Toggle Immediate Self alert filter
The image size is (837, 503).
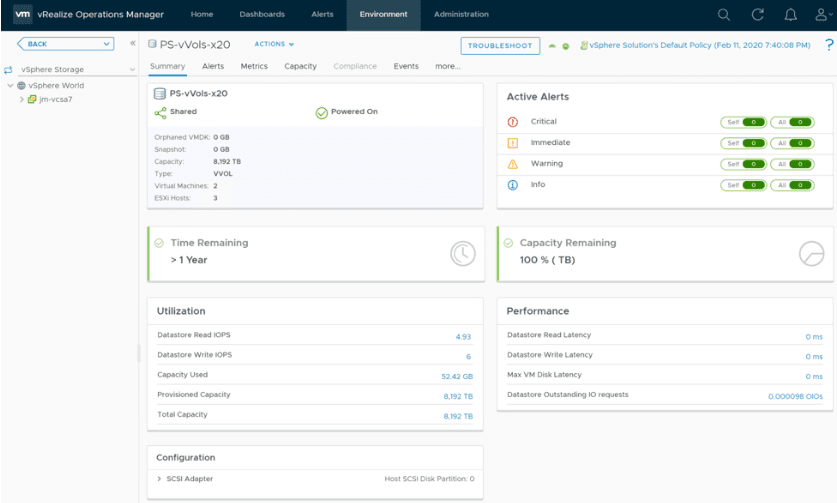tap(744, 143)
